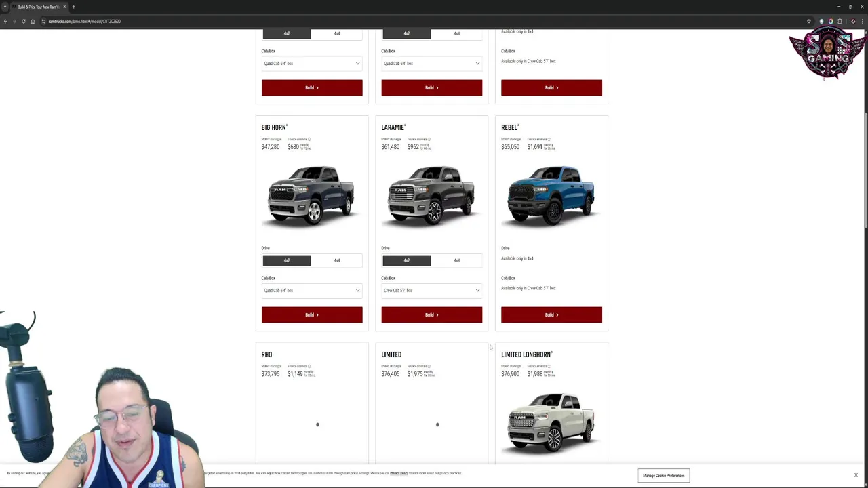
Task: Click Build button in card above Rebel
Action: click(551, 87)
